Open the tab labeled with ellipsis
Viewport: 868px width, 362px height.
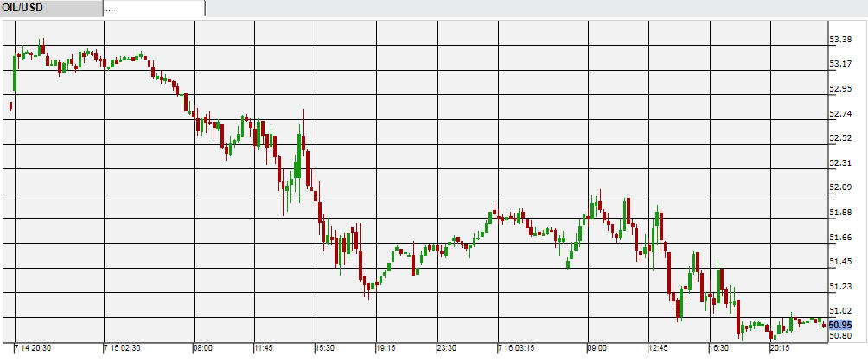pos(153,9)
